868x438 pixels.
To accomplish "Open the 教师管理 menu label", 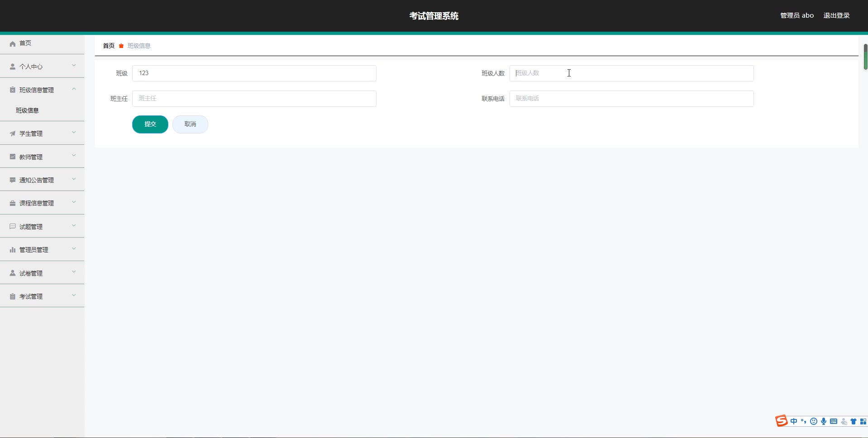I will click(x=31, y=157).
